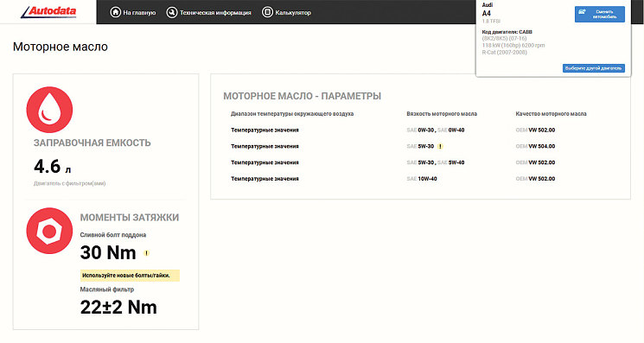Image resolution: width=644 pixels, height=343 pixels.
Task: Click the calculator icon in the navigation bar
Action: (267, 12)
